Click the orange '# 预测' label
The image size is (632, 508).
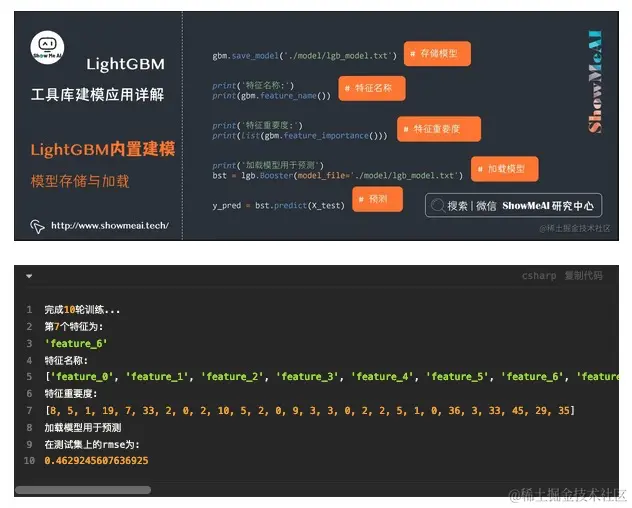(377, 199)
